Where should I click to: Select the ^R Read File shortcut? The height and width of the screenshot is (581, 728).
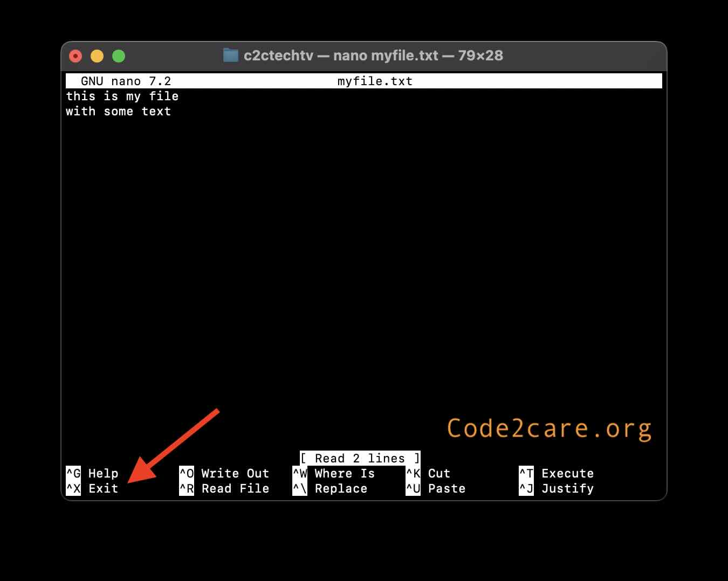point(224,488)
